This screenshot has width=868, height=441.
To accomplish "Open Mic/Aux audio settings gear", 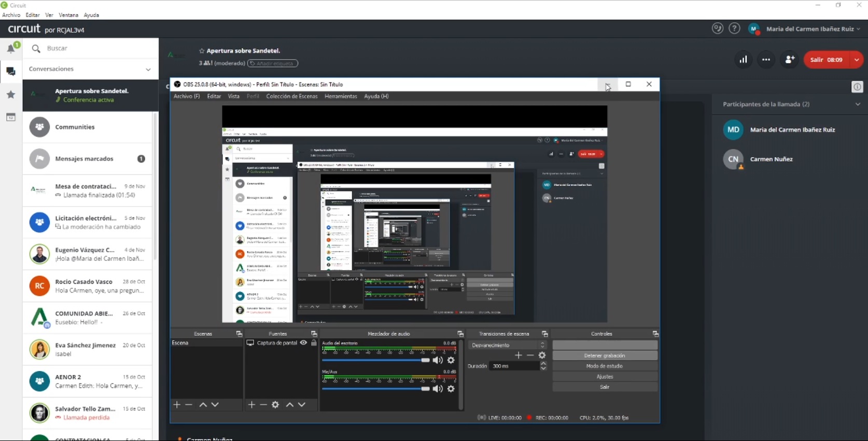I will coord(451,389).
